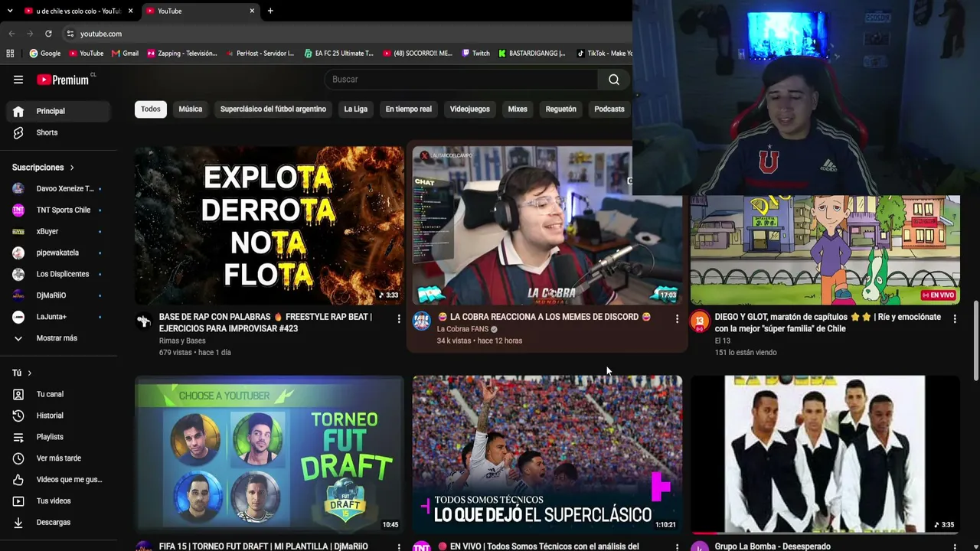Image resolution: width=980 pixels, height=551 pixels.
Task: Open the Zapping Televisión bookmark
Action: click(x=182, y=54)
